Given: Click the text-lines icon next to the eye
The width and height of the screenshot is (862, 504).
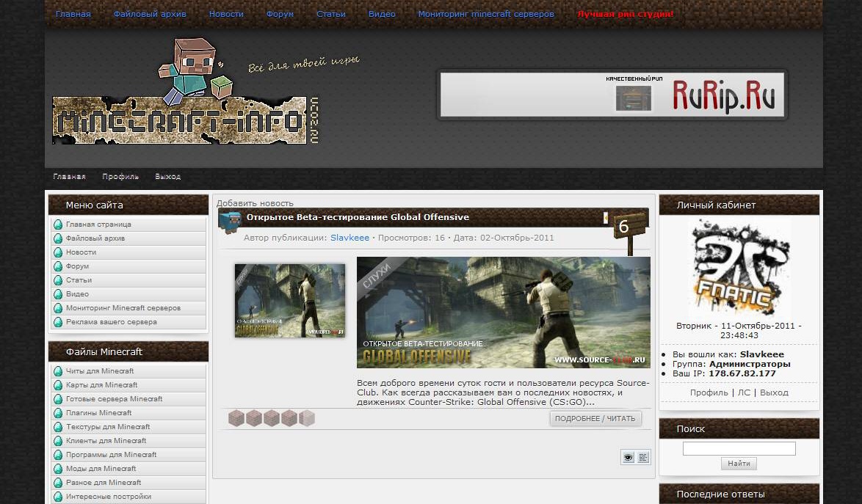Looking at the screenshot, I should coord(643,457).
